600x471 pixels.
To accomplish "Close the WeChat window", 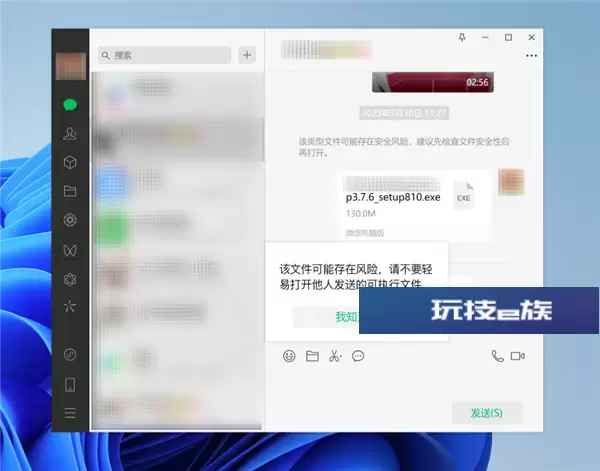I will 532,37.
